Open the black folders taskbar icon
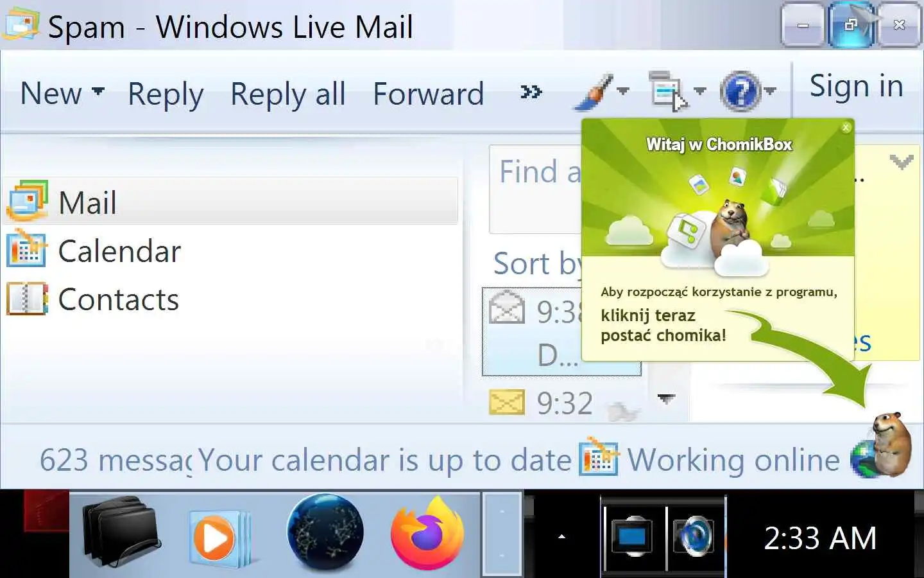Viewport: 924px width, 578px height. tap(121, 532)
